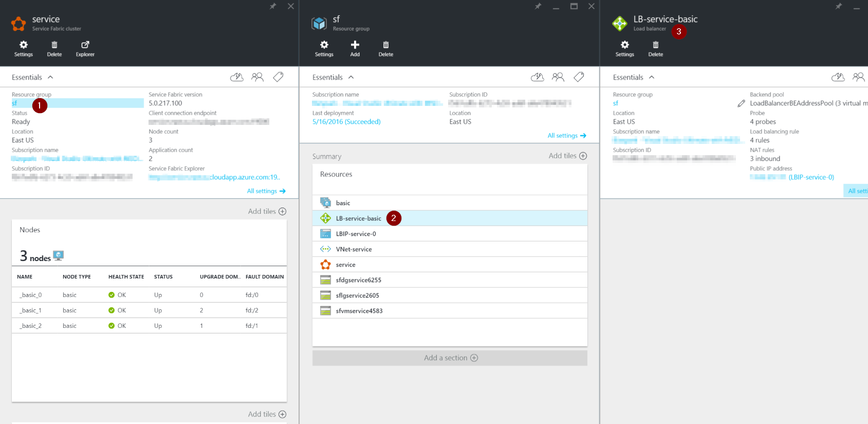
Task: Collapse Essentials in the sf blade
Action: (333, 77)
